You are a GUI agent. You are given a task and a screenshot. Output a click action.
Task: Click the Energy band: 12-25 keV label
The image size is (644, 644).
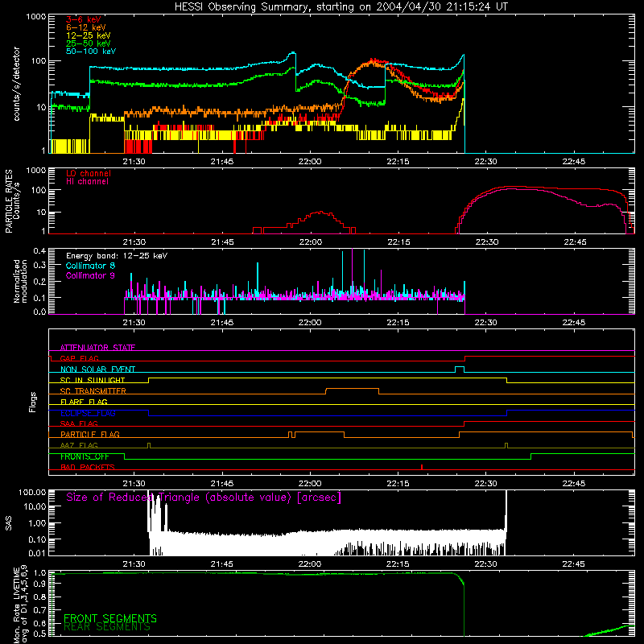pyautogui.click(x=117, y=256)
